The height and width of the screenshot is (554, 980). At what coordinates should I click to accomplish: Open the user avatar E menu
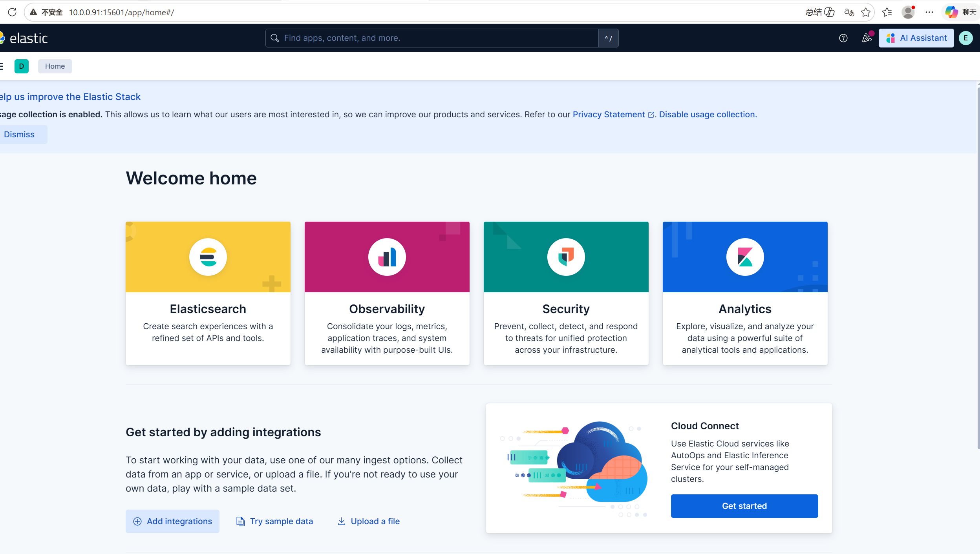point(965,38)
